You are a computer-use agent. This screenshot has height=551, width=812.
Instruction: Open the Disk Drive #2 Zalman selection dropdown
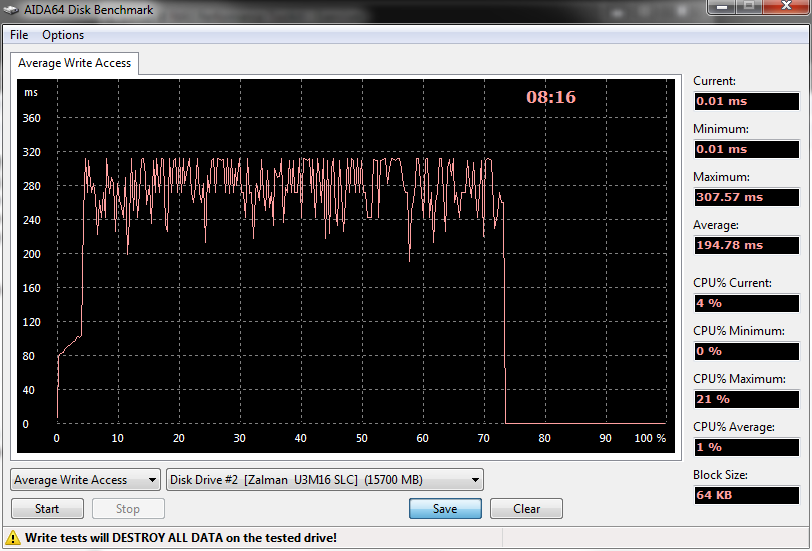[325, 480]
